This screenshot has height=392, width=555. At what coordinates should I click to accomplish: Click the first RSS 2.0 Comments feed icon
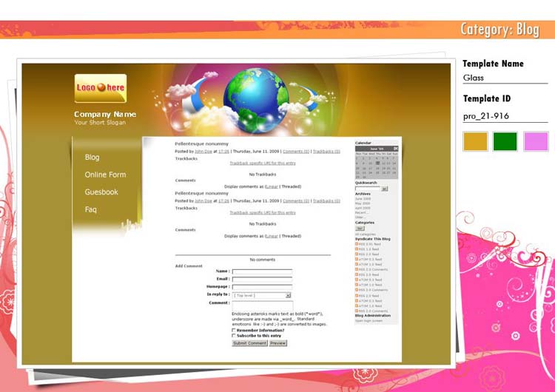[357, 269]
